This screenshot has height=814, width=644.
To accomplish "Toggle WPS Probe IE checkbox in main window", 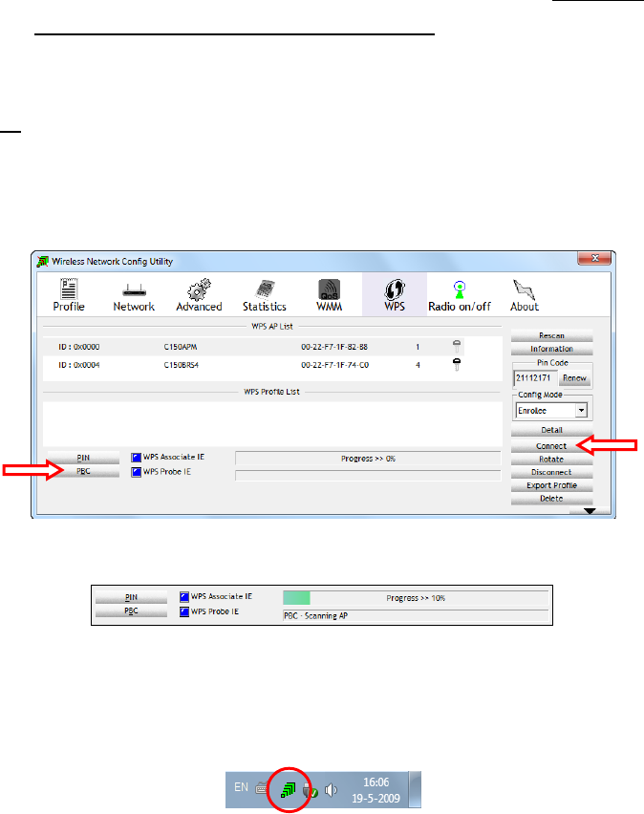I will 136,472.
